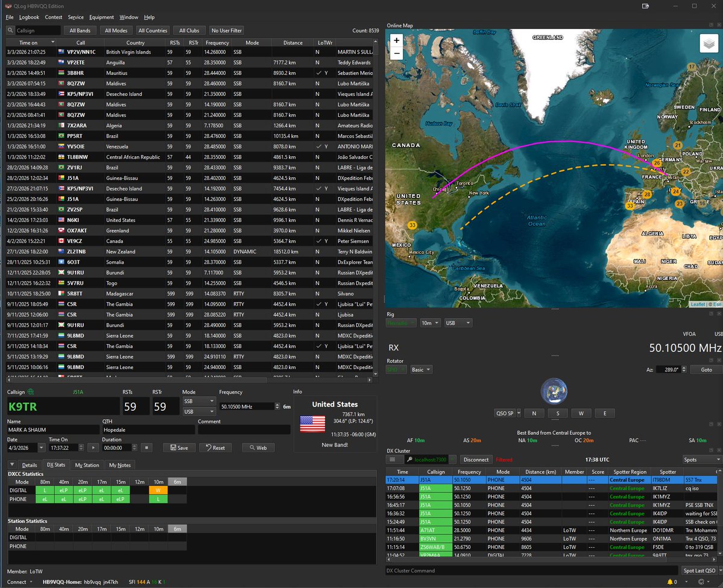Click the Spot Last QSO button
Image resolution: width=723 pixels, height=588 pixels.
tap(699, 571)
